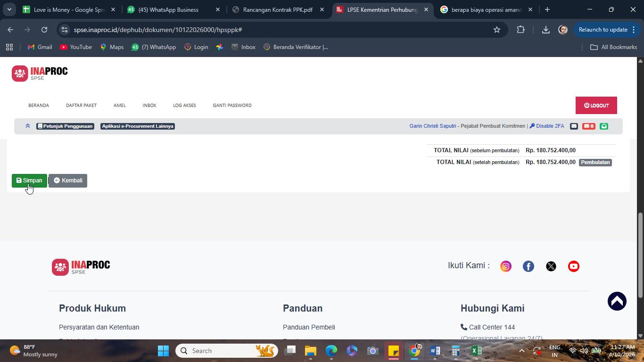Reload the current page
The image size is (644, 362).
(44, 30)
